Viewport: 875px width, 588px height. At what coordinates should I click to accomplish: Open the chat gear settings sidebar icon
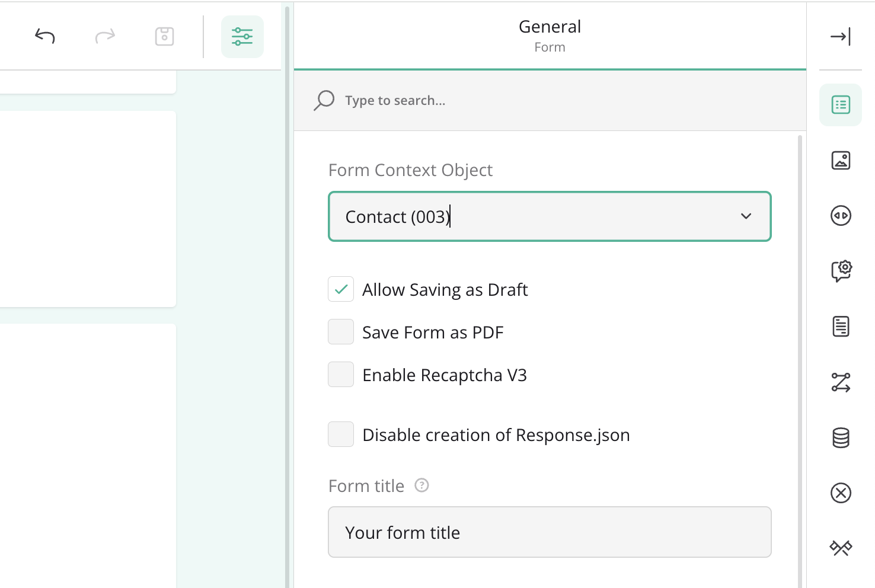point(840,271)
